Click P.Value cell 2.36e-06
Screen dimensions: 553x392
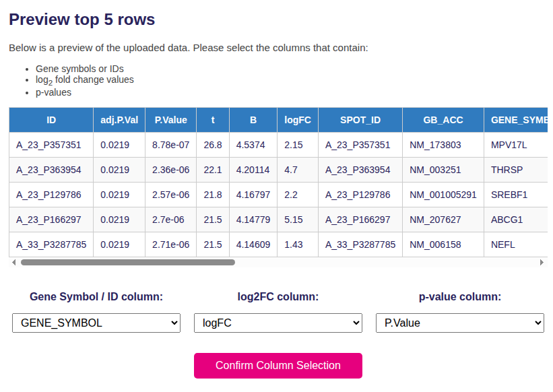(x=170, y=170)
